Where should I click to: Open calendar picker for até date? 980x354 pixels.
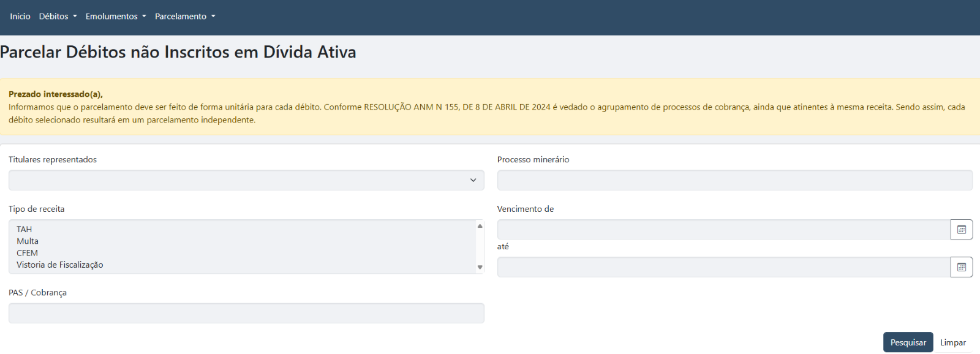tap(961, 267)
